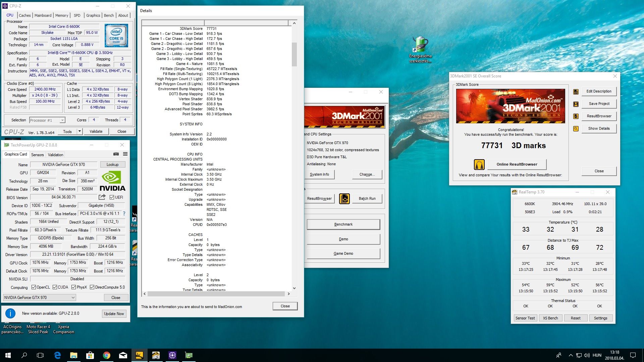Click Change... button in 3DMark2001 settings
Screen dimensions: 644x362
367,175
